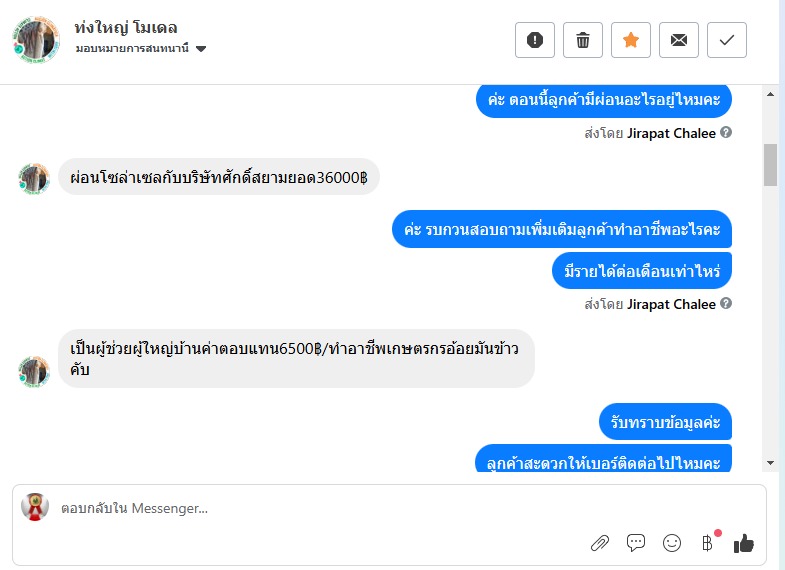
Task: Click scrollbar down arrow in chat
Action: 770,463
